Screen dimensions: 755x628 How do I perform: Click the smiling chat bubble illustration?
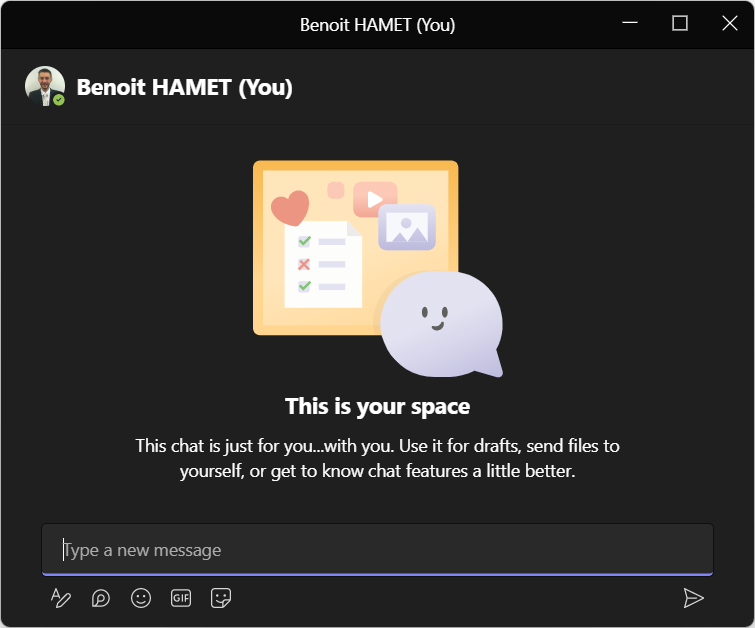click(441, 323)
